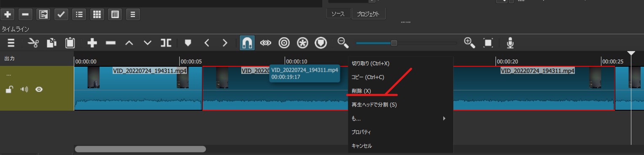
Task: Expand the も... submenu arrow
Action: click(444, 119)
